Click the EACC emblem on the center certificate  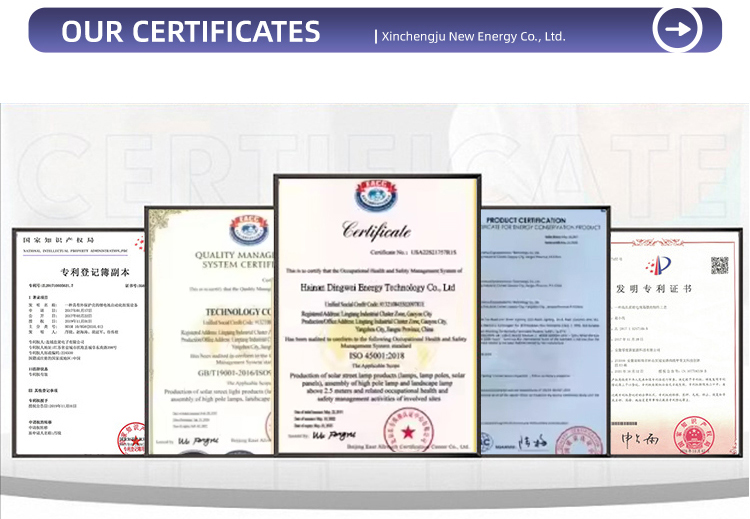(376, 196)
